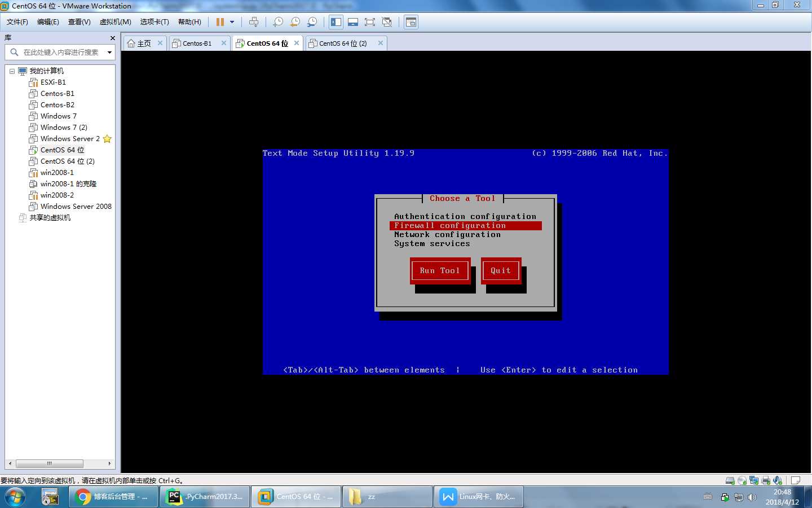812x508 pixels.
Task: Open the 虚拟机(M) menu
Action: (x=116, y=22)
